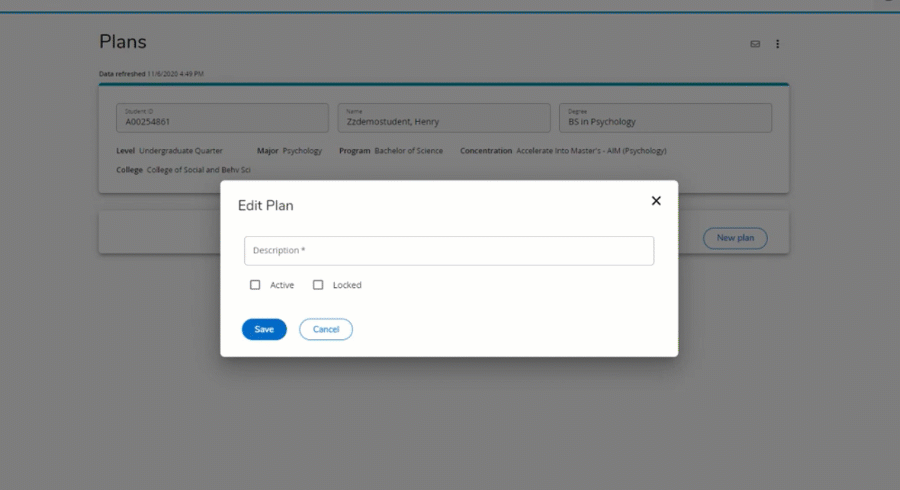This screenshot has height=490, width=900.
Task: Close the Edit Plan dialog
Action: [656, 200]
